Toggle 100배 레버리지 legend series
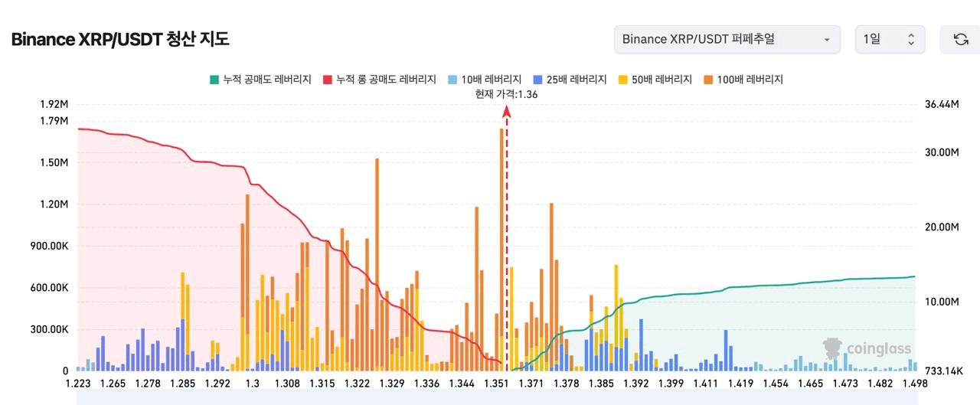 (743, 80)
